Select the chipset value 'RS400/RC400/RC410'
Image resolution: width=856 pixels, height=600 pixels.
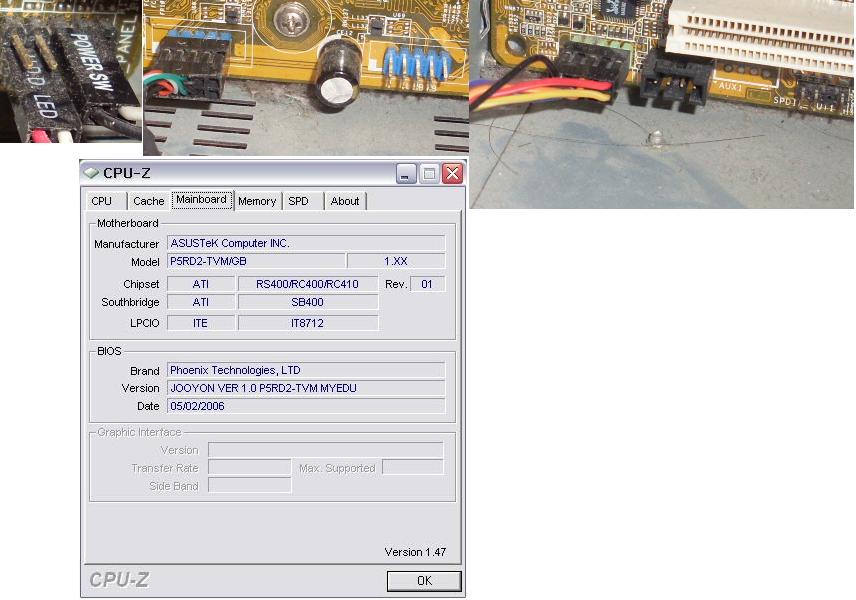pyautogui.click(x=308, y=284)
